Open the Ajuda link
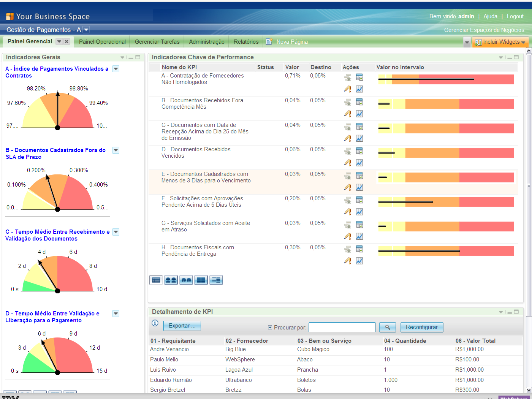The height and width of the screenshot is (399, 532). 490,16
